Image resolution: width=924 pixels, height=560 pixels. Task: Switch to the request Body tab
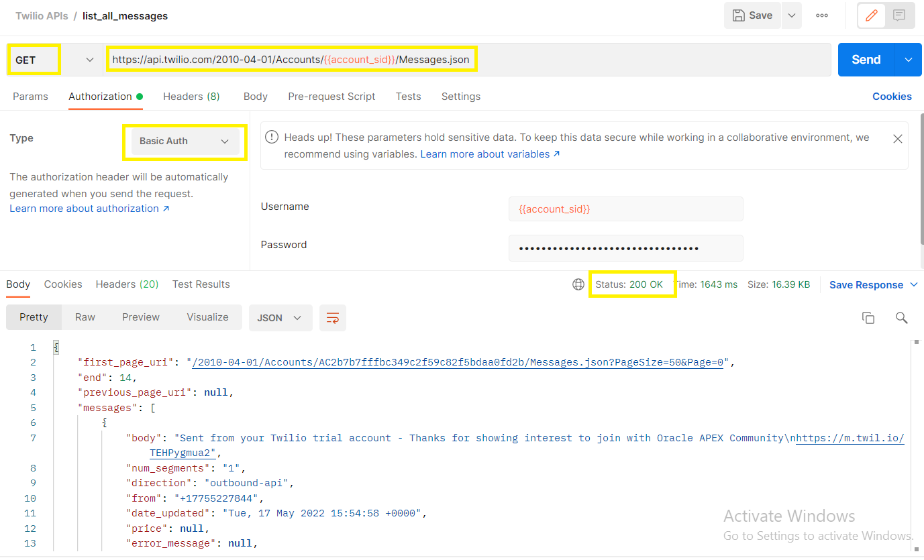pyautogui.click(x=256, y=97)
